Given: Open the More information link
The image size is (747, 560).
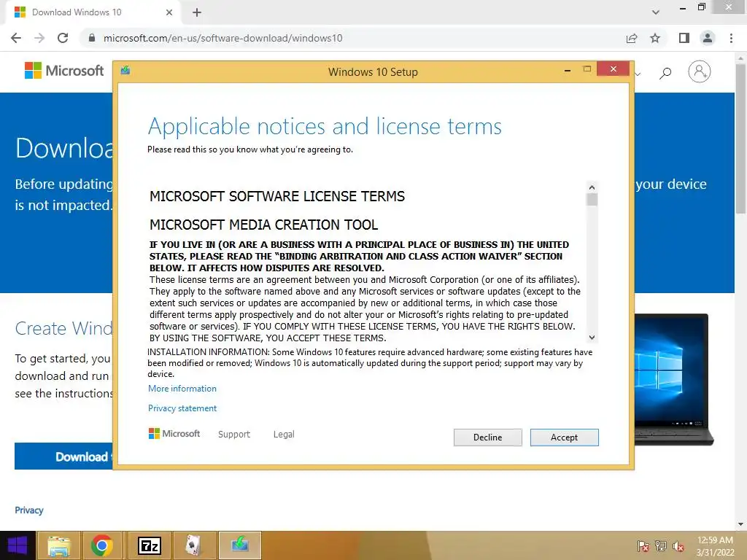Looking at the screenshot, I should pyautogui.click(x=182, y=389).
